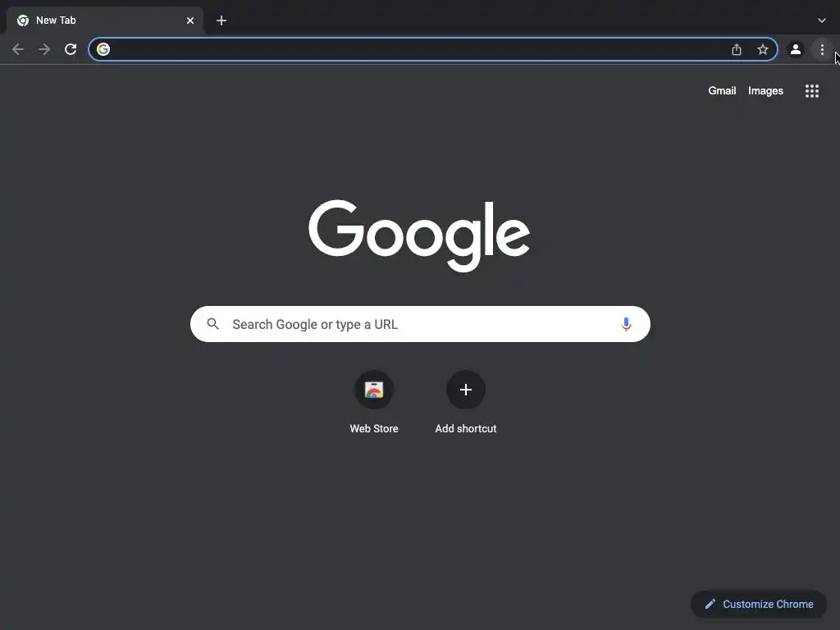The width and height of the screenshot is (840, 630).
Task: Reload the current page
Action: coord(71,49)
